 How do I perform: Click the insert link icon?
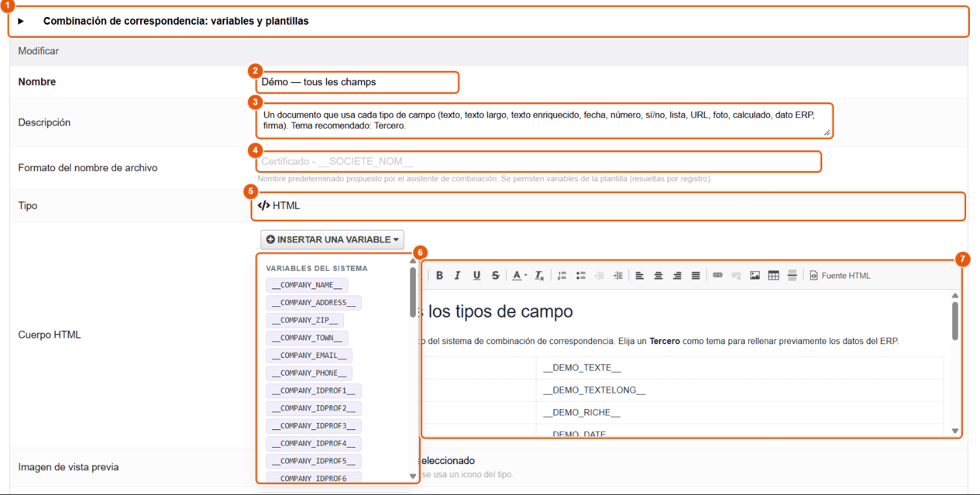click(717, 275)
